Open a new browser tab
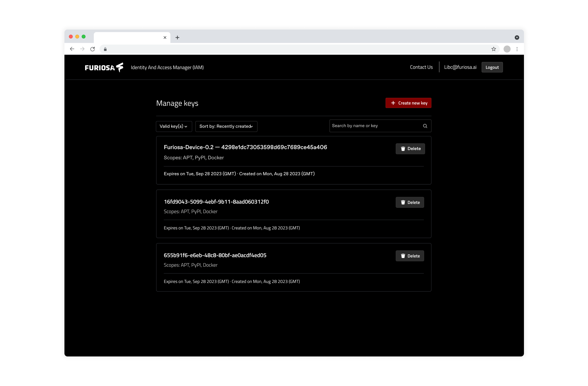Viewport: 588px width, 386px height. (177, 38)
